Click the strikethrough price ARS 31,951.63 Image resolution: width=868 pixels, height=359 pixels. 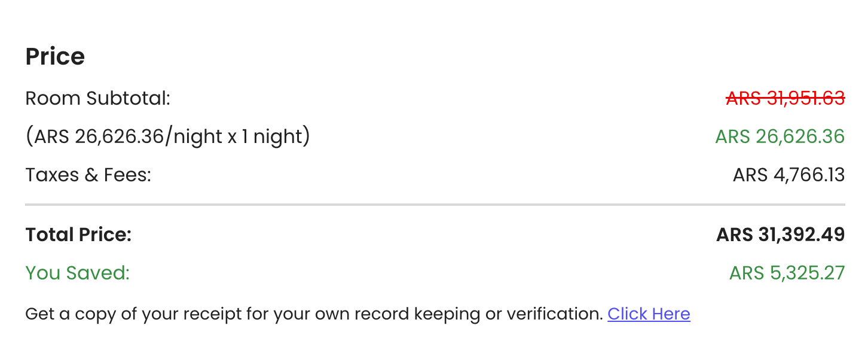[x=785, y=98]
